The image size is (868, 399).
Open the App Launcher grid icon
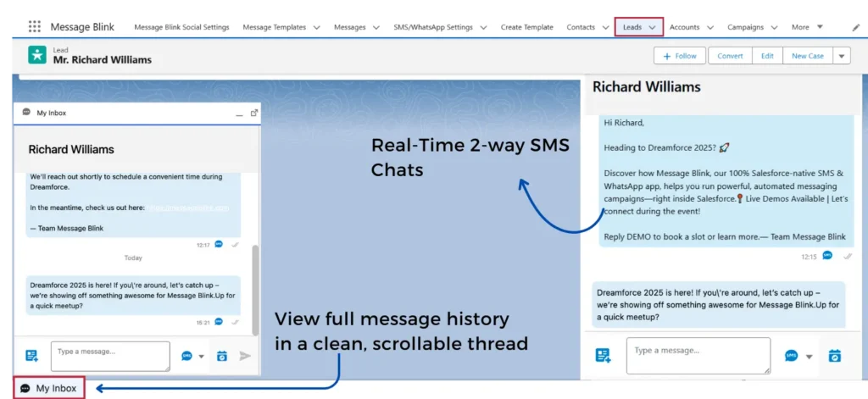coord(34,27)
